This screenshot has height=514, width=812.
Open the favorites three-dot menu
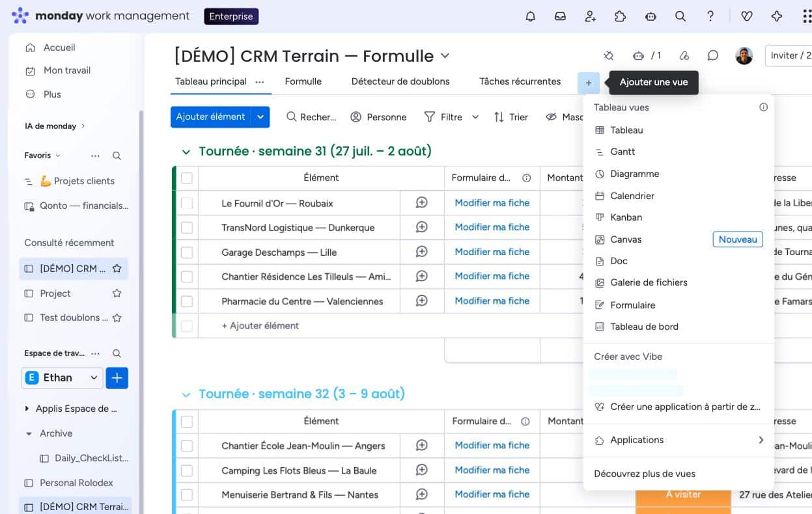[96, 156]
